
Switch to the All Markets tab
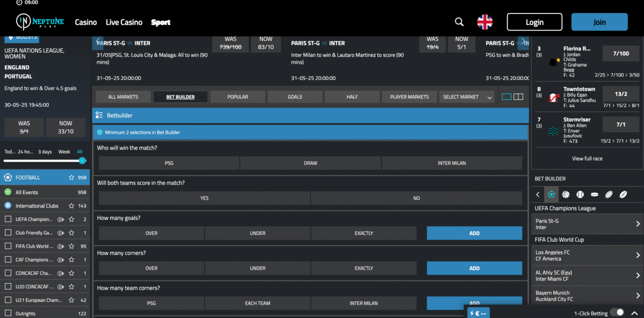(x=123, y=97)
